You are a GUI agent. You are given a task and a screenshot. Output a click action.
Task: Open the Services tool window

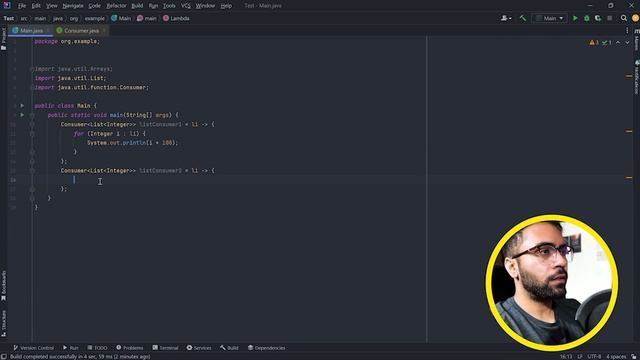click(x=199, y=348)
